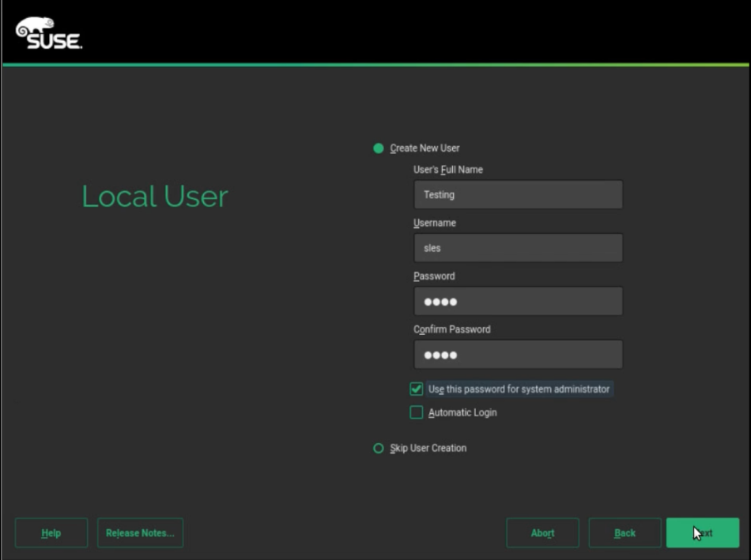
Task: Click into the Password input box
Action: (x=518, y=301)
